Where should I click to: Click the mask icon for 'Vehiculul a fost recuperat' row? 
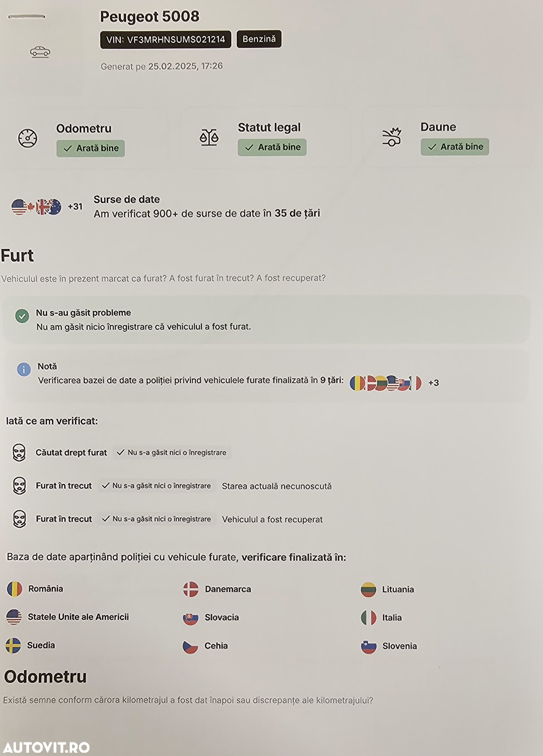[x=19, y=519]
